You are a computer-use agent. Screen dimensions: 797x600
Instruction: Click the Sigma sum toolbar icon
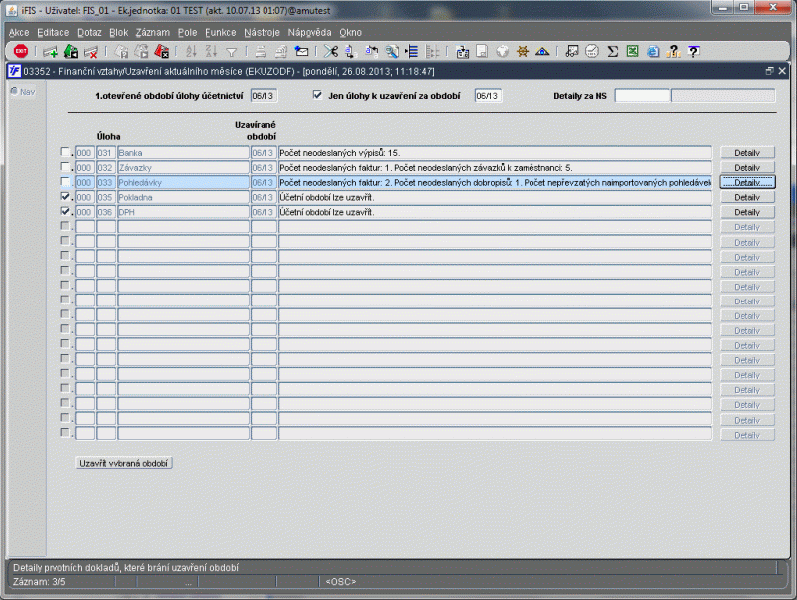tap(612, 51)
